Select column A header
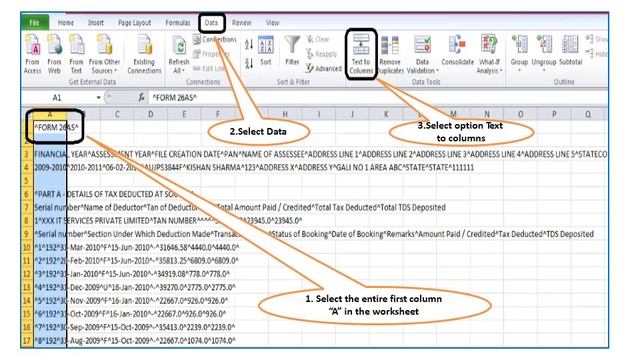 click(50, 114)
